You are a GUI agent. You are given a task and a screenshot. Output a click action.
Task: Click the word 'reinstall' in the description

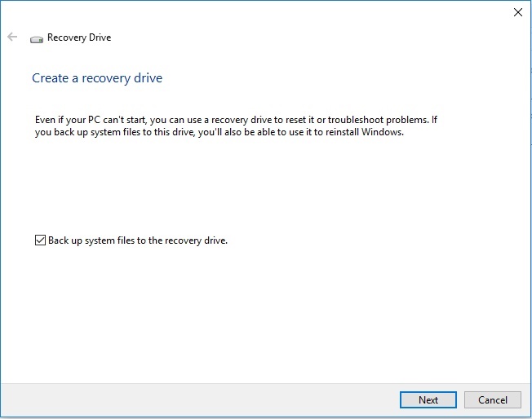point(342,132)
